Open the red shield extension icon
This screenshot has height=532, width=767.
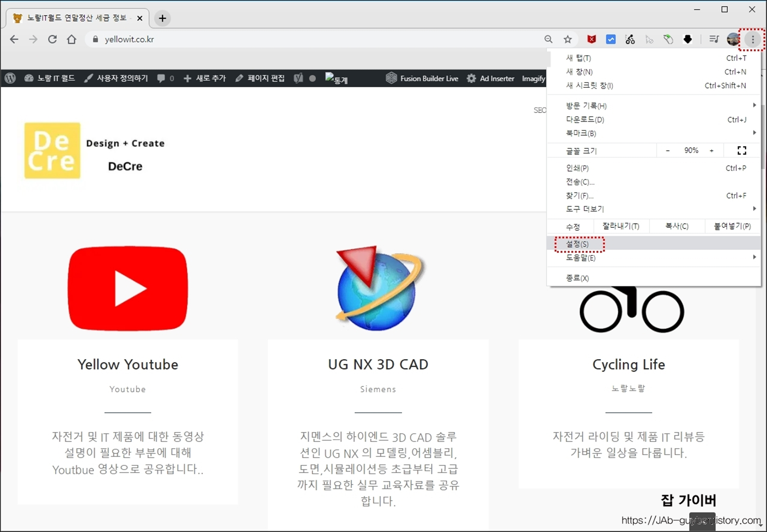pyautogui.click(x=591, y=40)
